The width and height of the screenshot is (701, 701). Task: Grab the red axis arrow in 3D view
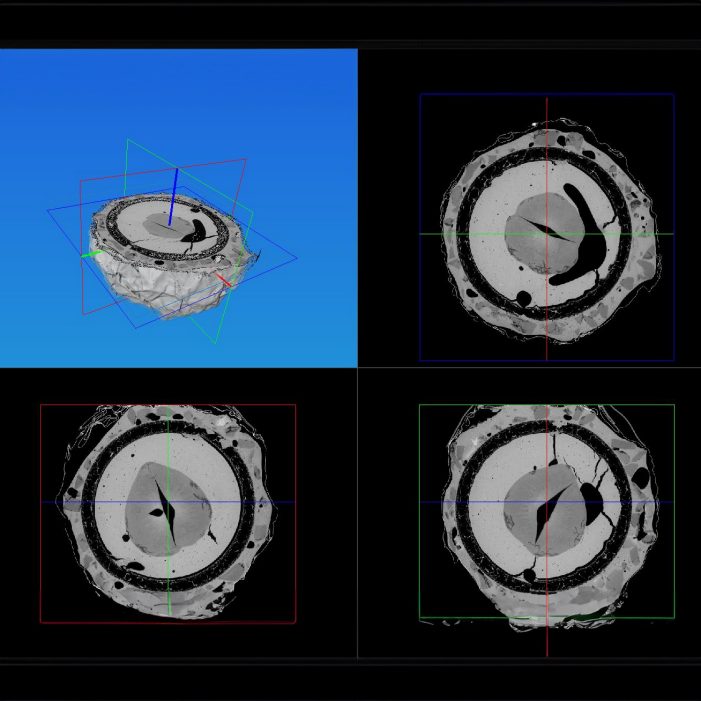click(x=224, y=280)
